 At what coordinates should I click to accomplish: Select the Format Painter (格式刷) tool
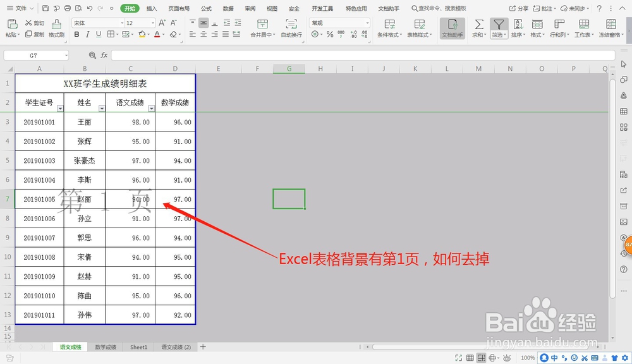57,28
